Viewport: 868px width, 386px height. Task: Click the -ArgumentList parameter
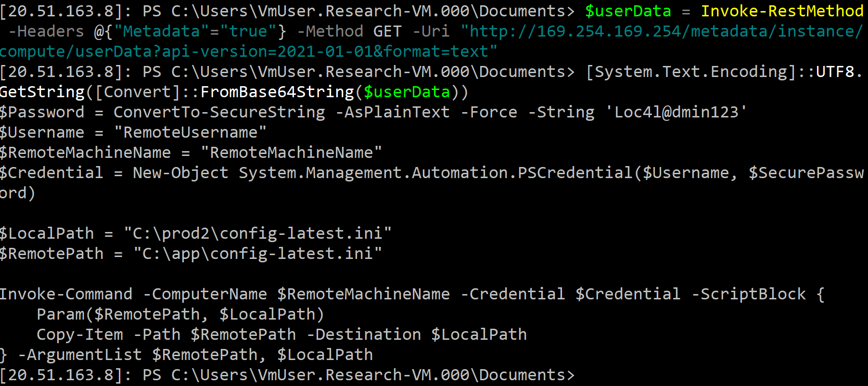point(79,355)
